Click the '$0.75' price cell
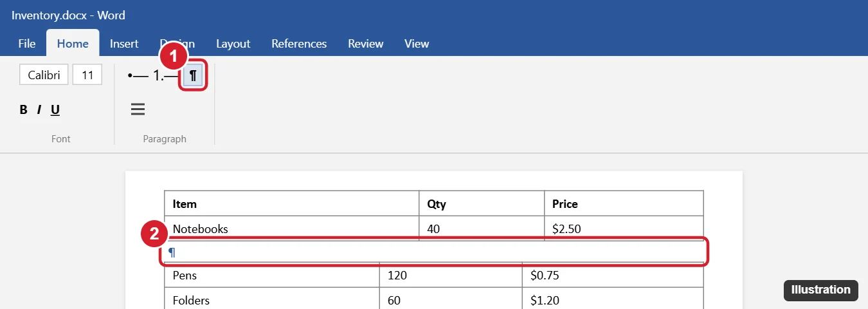The width and height of the screenshot is (868, 309). (613, 276)
